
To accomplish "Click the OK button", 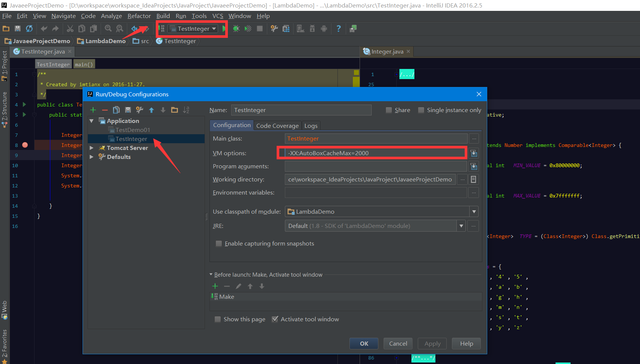I will 364,343.
